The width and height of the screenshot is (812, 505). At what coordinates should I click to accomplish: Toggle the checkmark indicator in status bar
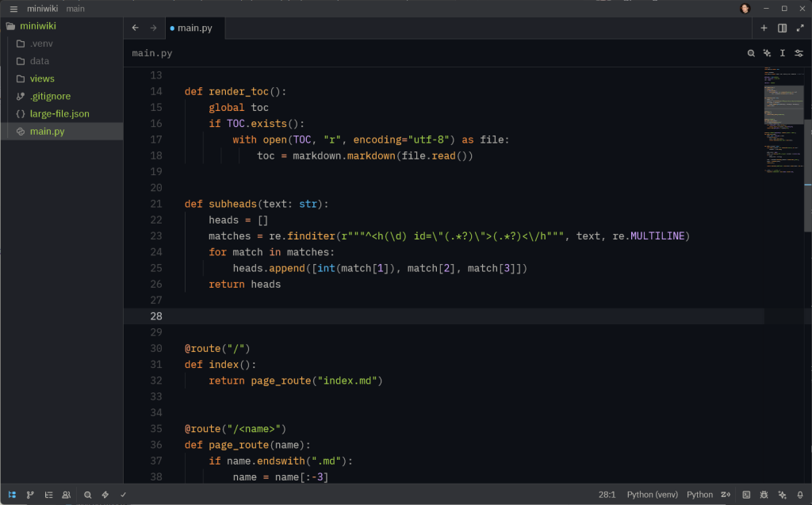tap(122, 494)
